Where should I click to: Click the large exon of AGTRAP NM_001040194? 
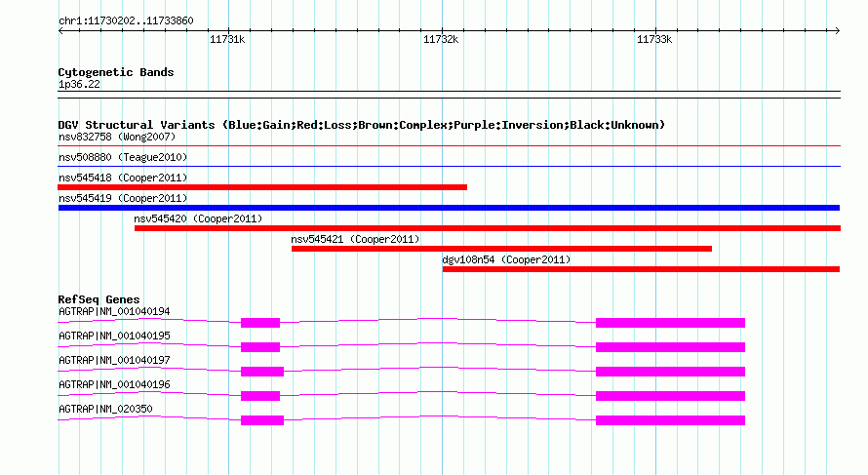click(x=670, y=323)
